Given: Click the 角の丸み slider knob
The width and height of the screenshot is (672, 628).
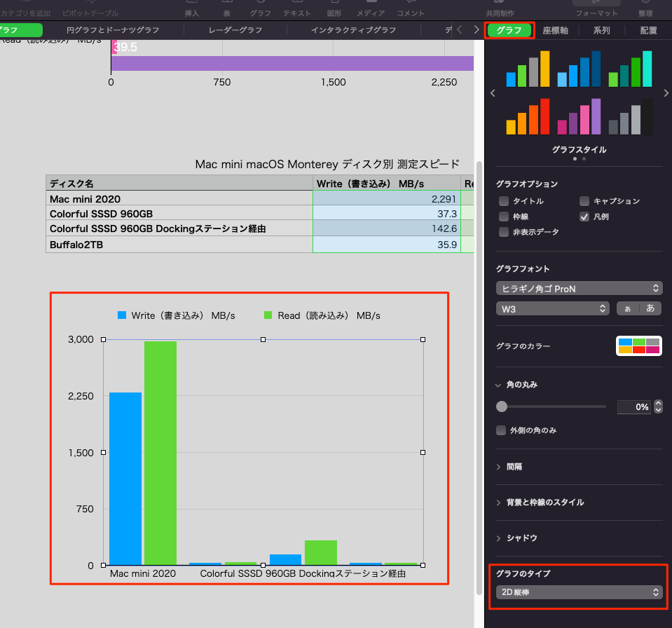Looking at the screenshot, I should pyautogui.click(x=502, y=407).
